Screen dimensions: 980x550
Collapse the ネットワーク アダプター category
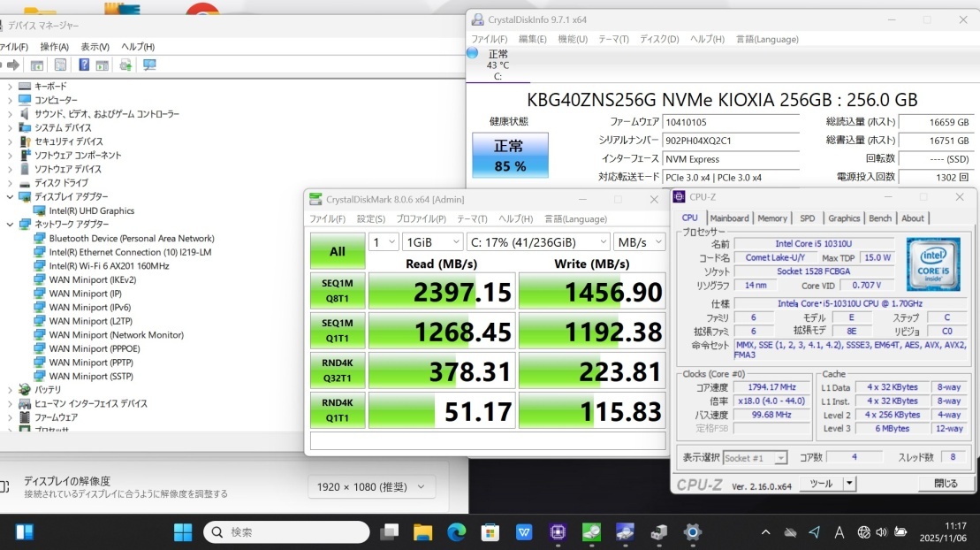[x=10, y=225]
